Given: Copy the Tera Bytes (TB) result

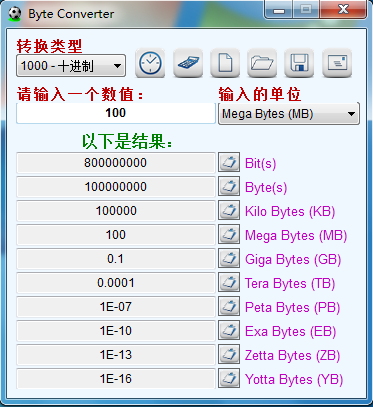Looking at the screenshot, I should (229, 282).
